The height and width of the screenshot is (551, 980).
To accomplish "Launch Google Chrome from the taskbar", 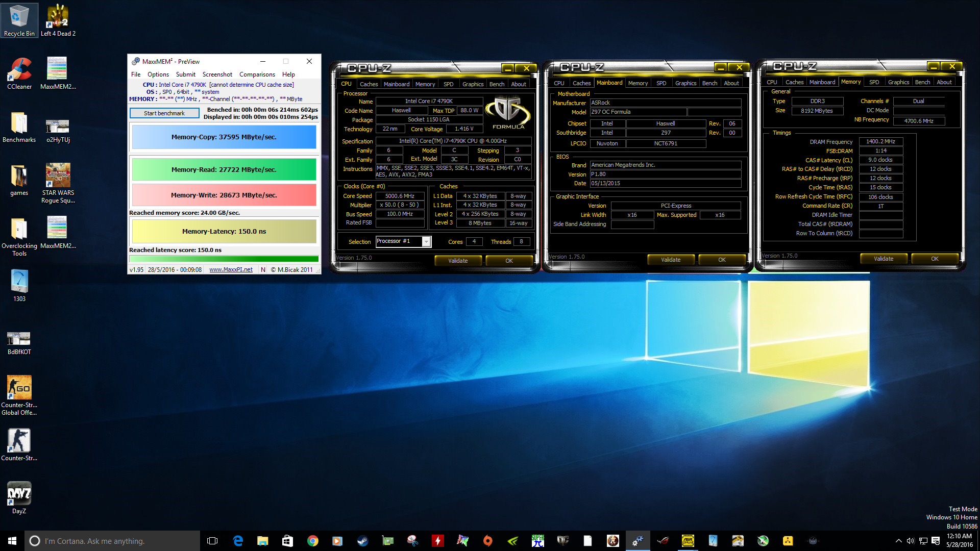I will 312,541.
